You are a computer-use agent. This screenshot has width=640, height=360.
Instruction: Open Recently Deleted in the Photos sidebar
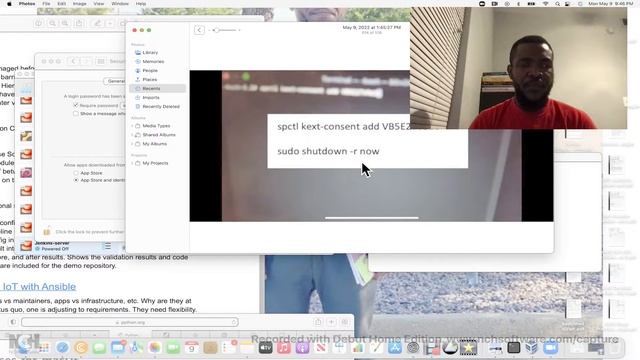click(x=157, y=107)
